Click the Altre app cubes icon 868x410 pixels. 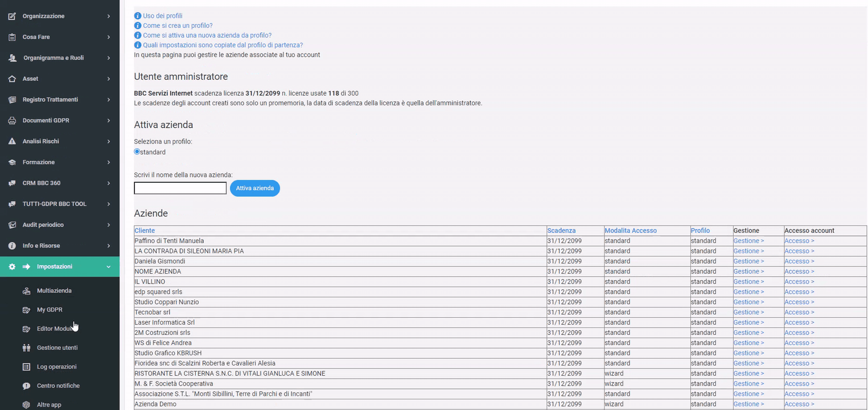pos(26,405)
